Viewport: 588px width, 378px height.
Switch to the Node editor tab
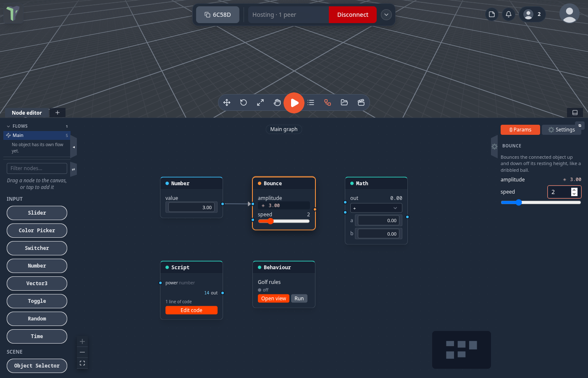point(27,113)
